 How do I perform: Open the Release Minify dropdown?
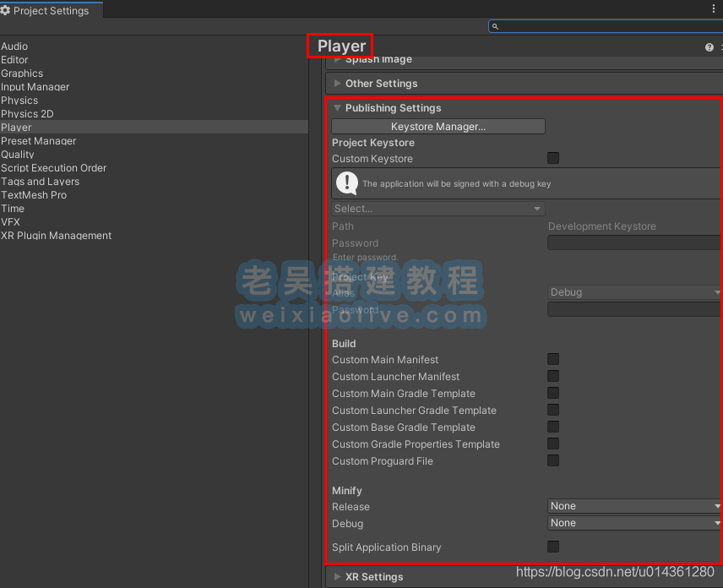(633, 505)
